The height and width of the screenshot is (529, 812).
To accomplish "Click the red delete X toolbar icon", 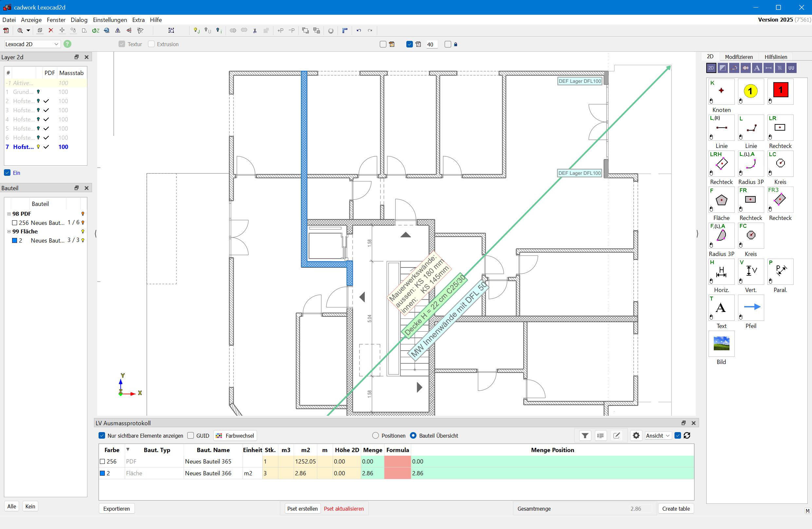I will (51, 30).
